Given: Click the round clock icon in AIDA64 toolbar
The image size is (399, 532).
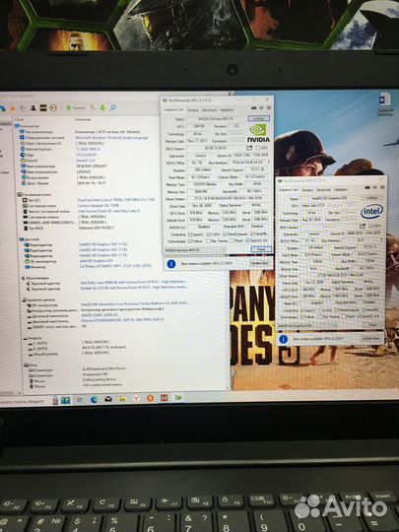Looking at the screenshot, I should (x=53, y=108).
